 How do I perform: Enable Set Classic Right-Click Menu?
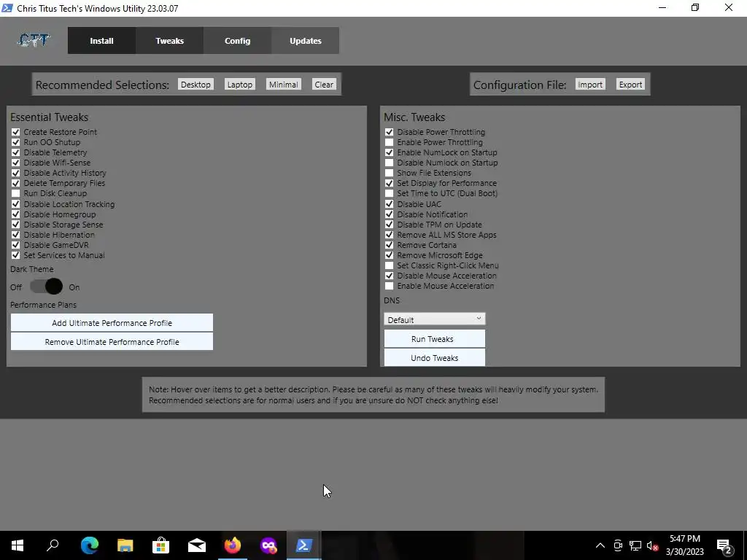click(390, 265)
